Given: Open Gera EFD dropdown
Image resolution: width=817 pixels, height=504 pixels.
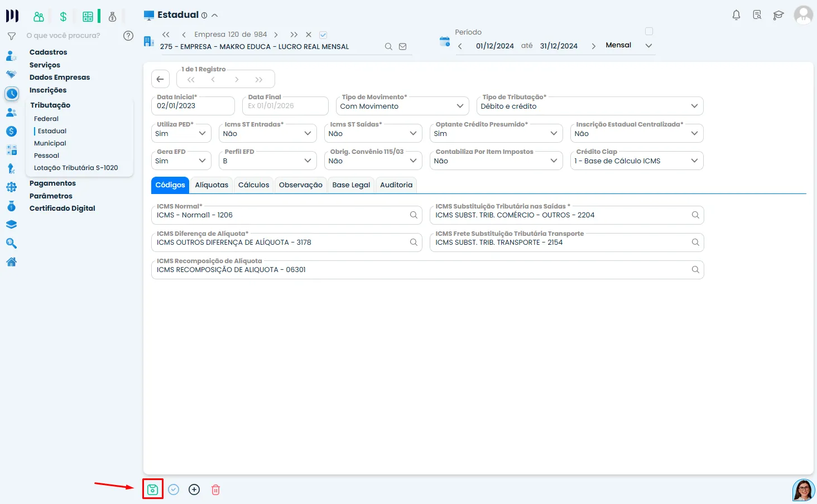Looking at the screenshot, I should coord(181,161).
